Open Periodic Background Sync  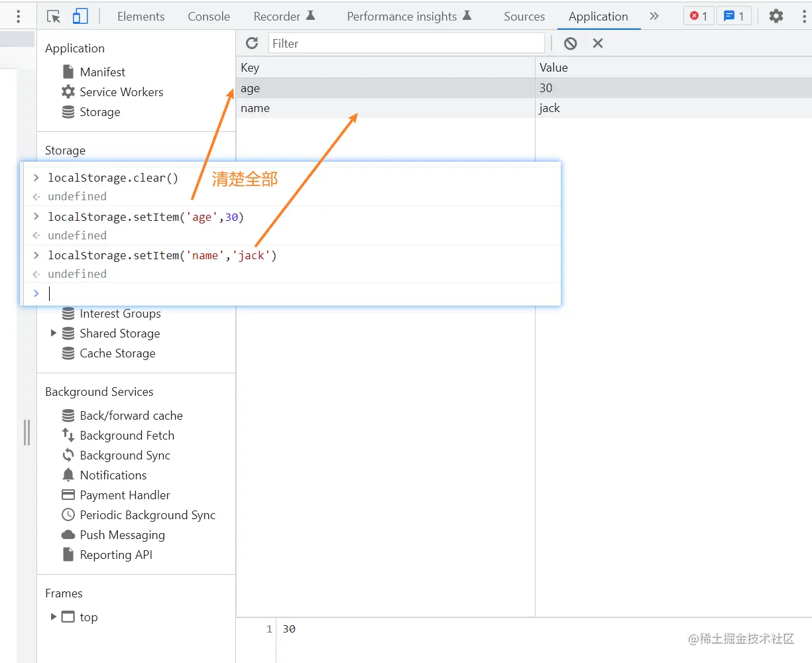pyautogui.click(x=148, y=515)
